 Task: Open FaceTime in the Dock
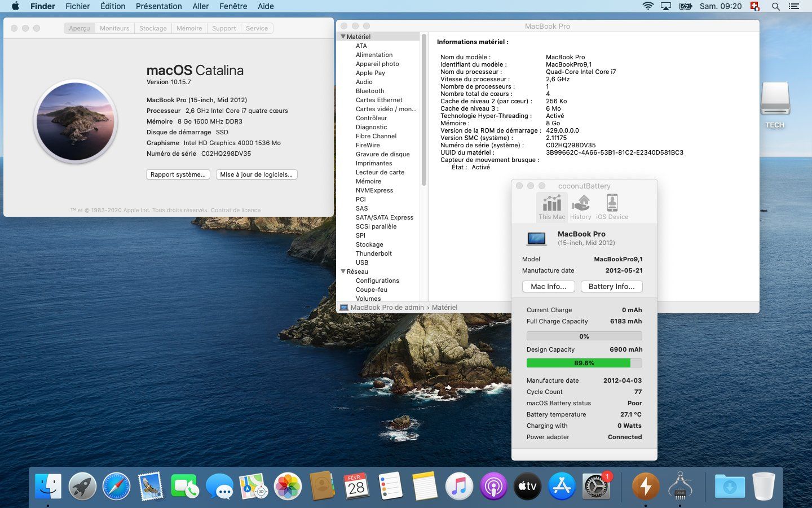pyautogui.click(x=184, y=486)
